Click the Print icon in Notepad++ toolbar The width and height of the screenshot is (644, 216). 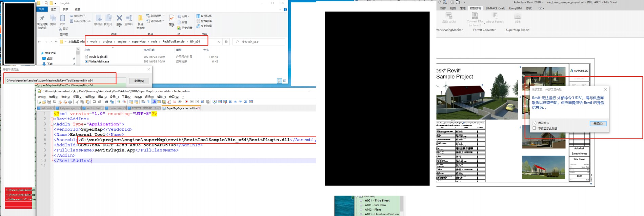(x=70, y=102)
